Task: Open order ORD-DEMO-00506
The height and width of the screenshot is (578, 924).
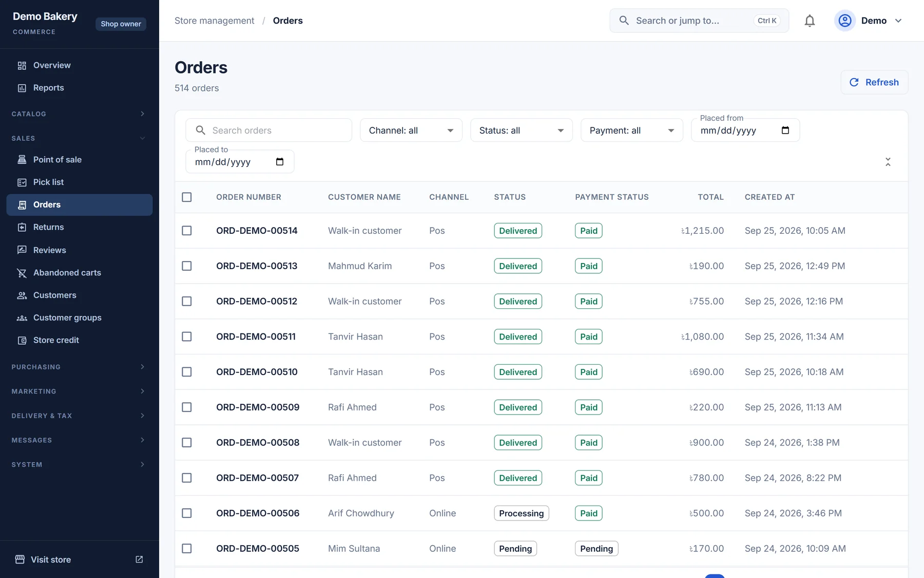Action: (x=258, y=513)
